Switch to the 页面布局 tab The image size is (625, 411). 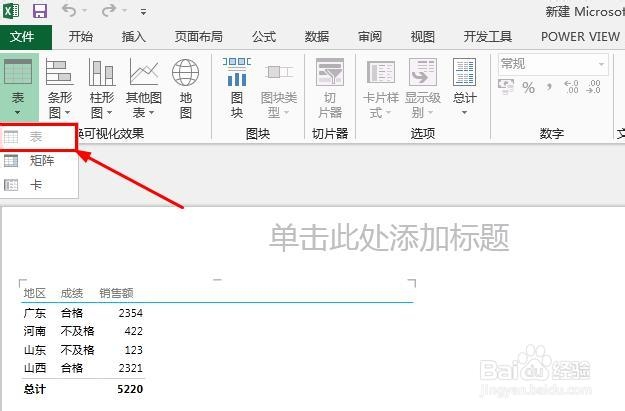(199, 37)
